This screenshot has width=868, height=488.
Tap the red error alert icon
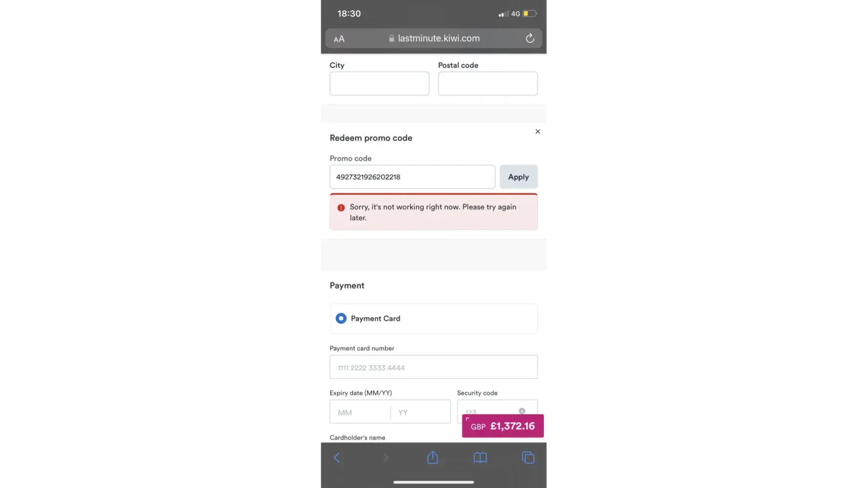(341, 207)
